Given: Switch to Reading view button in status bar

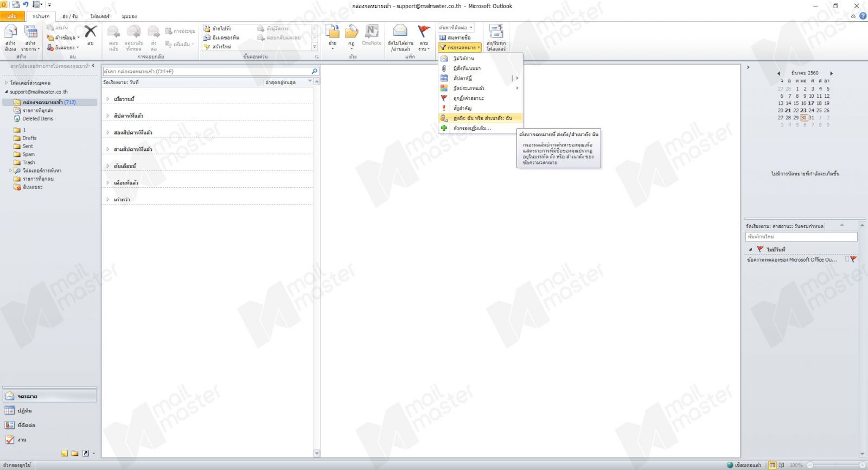Looking at the screenshot, I should coord(782,465).
